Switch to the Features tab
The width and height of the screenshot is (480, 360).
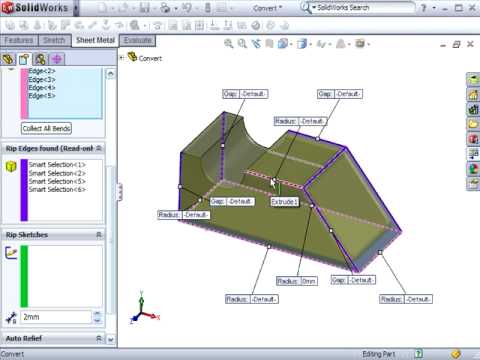tap(19, 40)
